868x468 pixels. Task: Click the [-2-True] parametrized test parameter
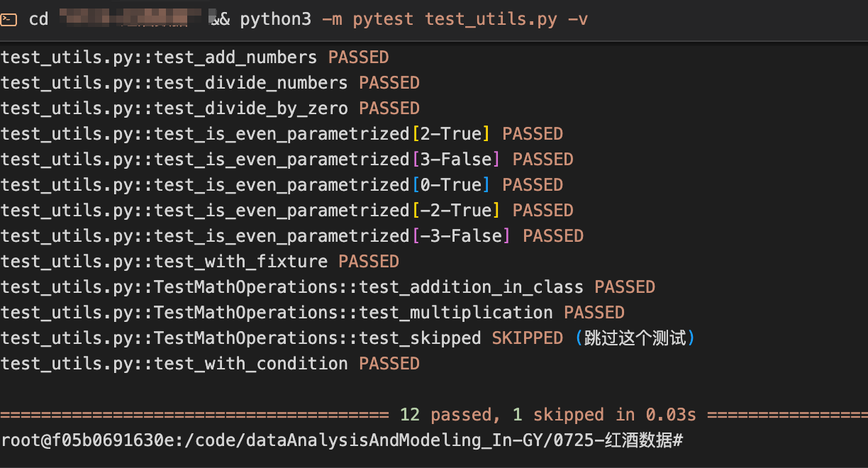[456, 211]
